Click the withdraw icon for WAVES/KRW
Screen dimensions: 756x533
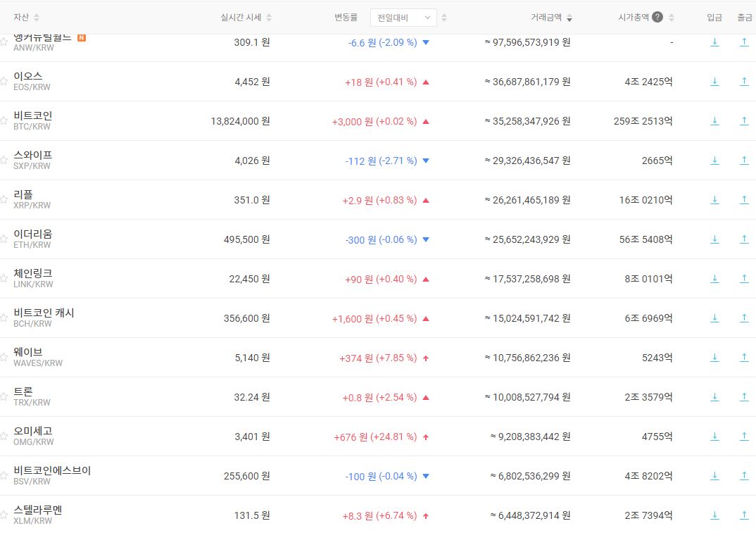[744, 358]
